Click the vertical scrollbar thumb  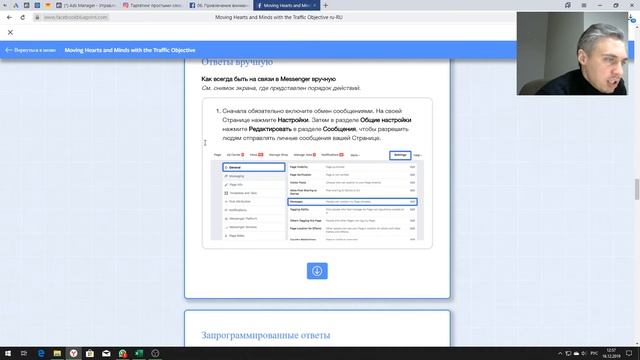click(636, 189)
